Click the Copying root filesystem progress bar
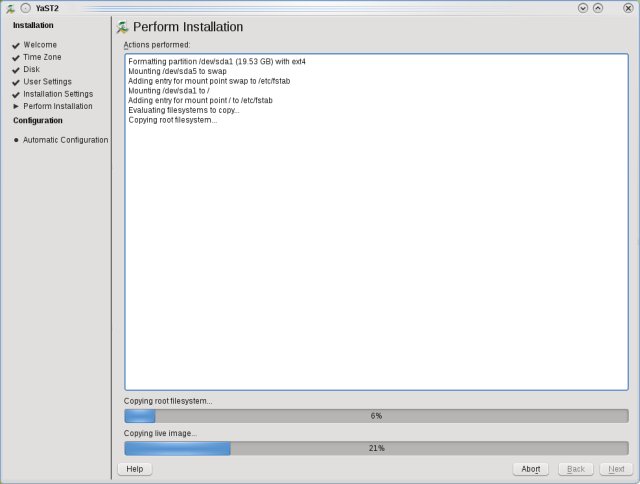The image size is (640, 484). tap(376, 416)
